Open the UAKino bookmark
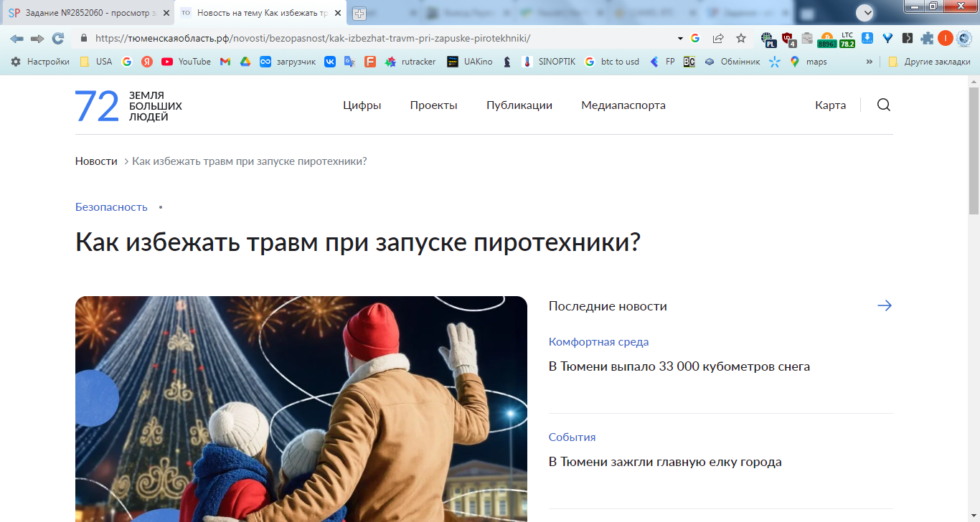980x522 pixels. (470, 62)
